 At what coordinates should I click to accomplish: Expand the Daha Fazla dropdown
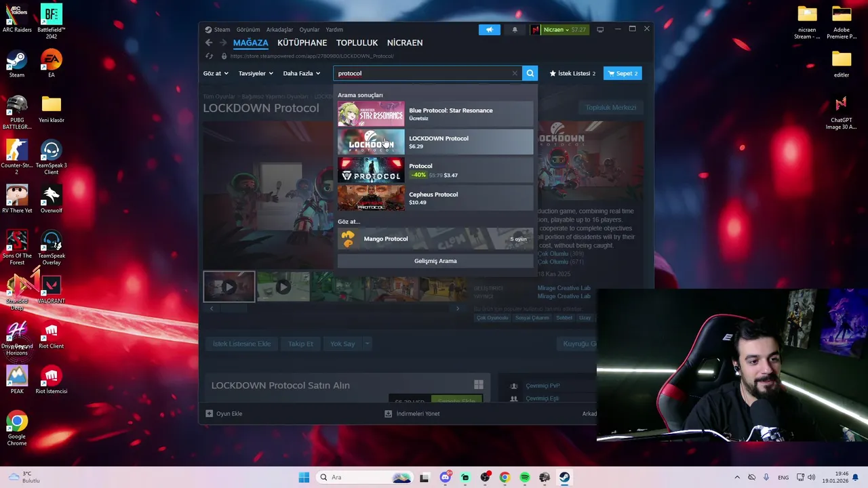coord(302,73)
